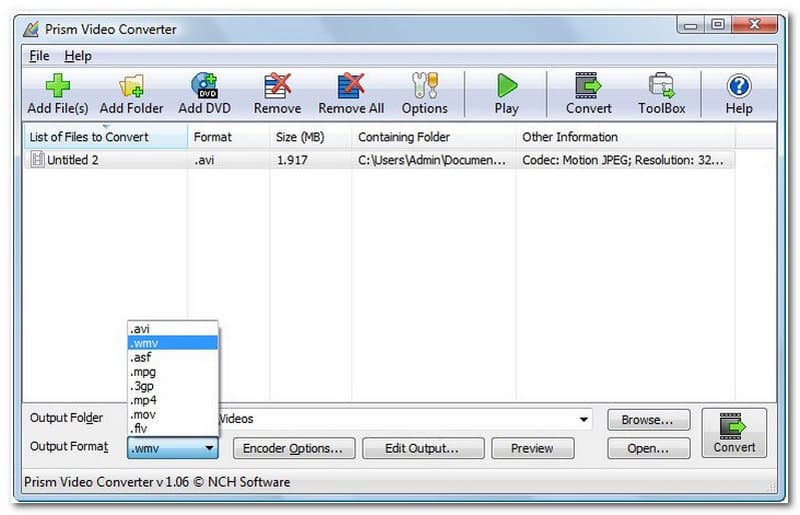Open Options with the wrench icon
800x515 pixels.
(x=424, y=85)
